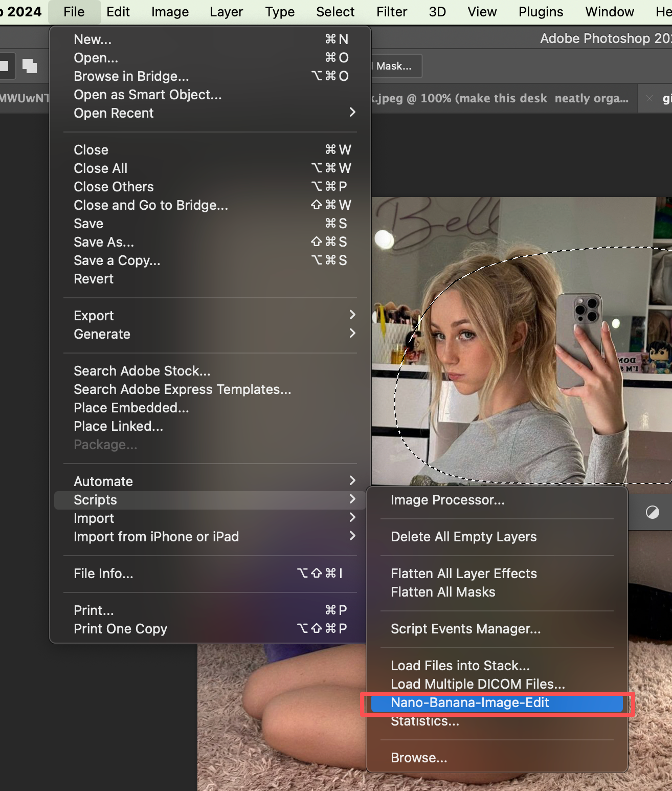The width and height of the screenshot is (672, 791).
Task: Expand Import from iPhone or iPad
Action: [210, 537]
